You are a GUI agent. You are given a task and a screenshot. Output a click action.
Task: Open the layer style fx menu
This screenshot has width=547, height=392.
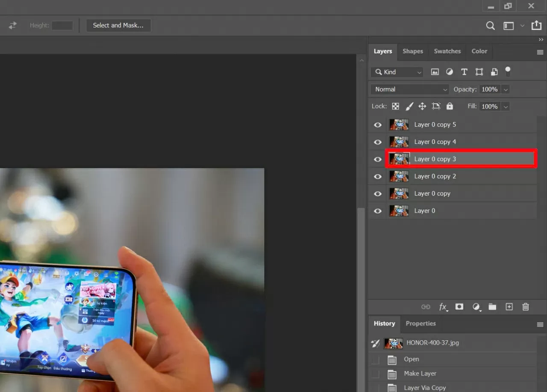pyautogui.click(x=443, y=307)
